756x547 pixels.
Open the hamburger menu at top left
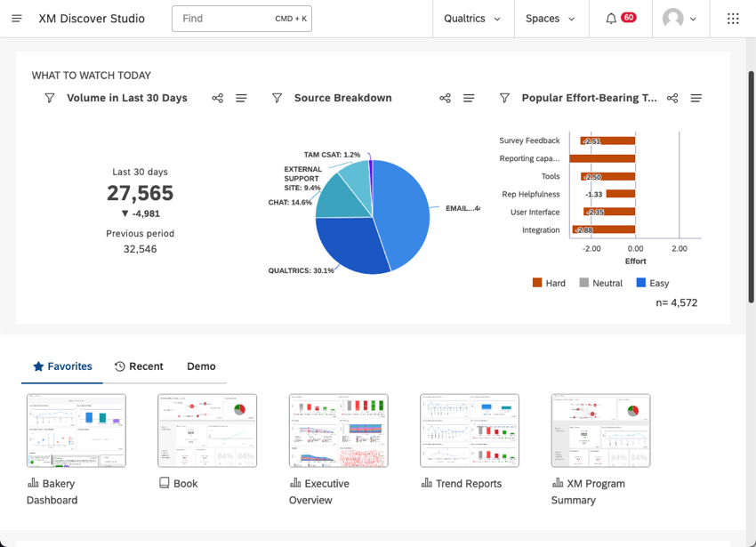[x=16, y=18]
